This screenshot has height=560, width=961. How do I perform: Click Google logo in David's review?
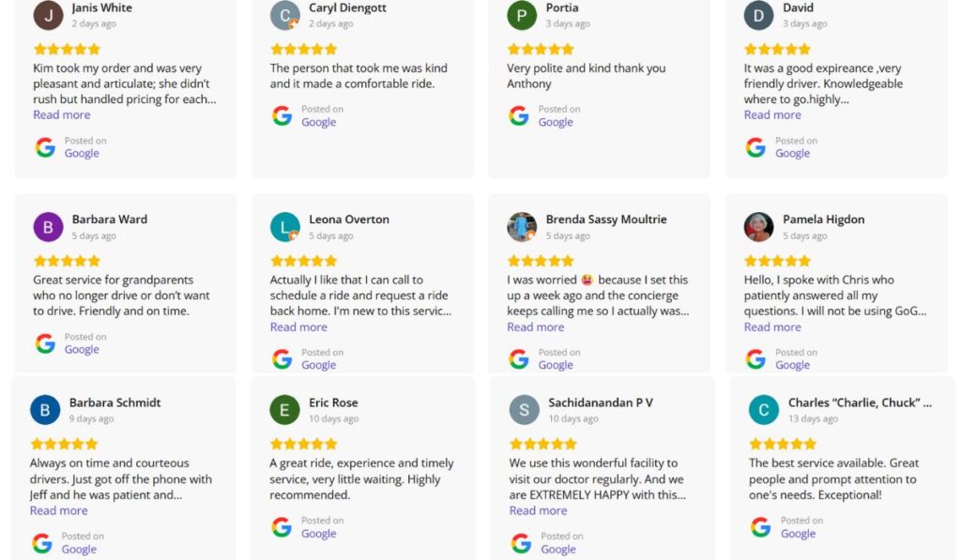click(755, 147)
